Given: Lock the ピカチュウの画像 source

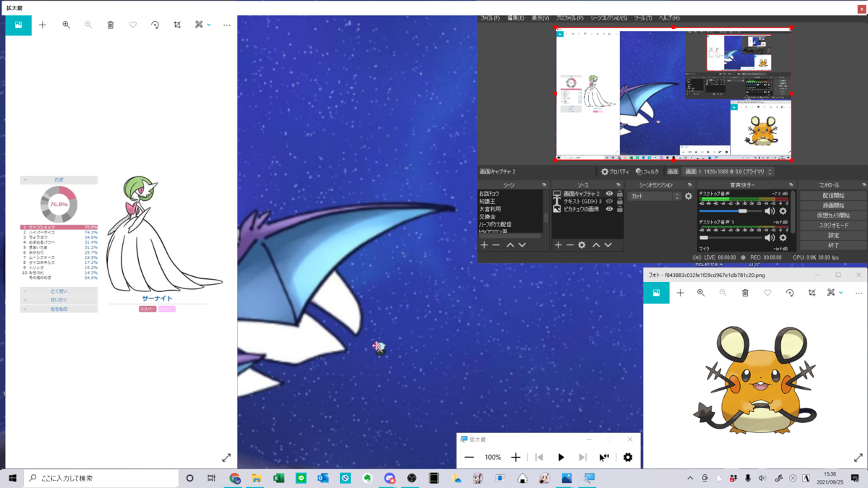Looking at the screenshot, I should pos(619,209).
